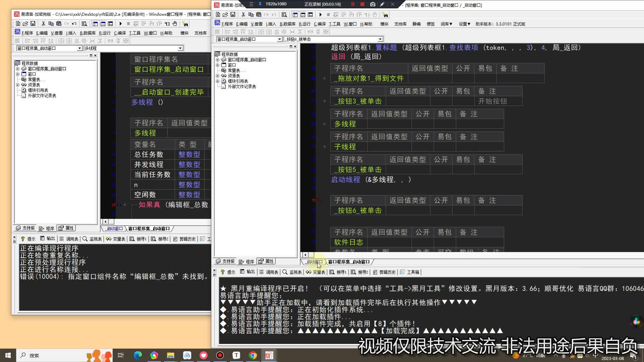Image resolution: width=644 pixels, height=362 pixels.
Task: Expand the _拖放对象1_得到文件 subroutine
Action: 324,78
